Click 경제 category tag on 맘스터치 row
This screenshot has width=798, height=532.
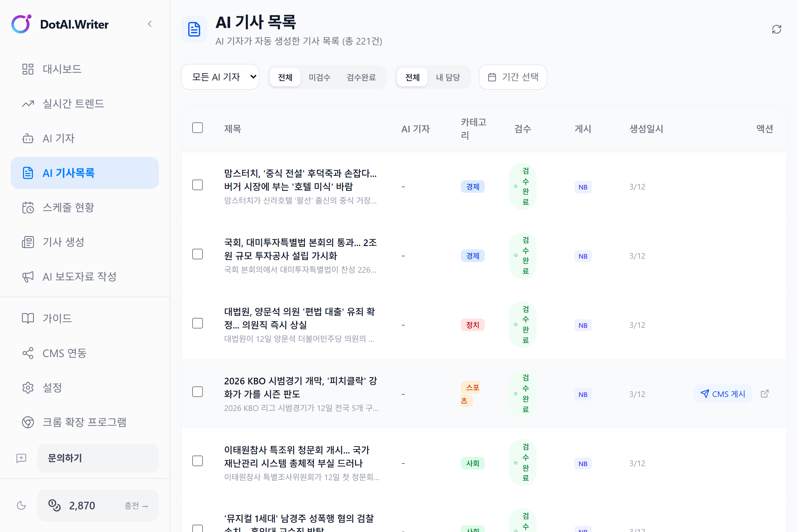(472, 187)
